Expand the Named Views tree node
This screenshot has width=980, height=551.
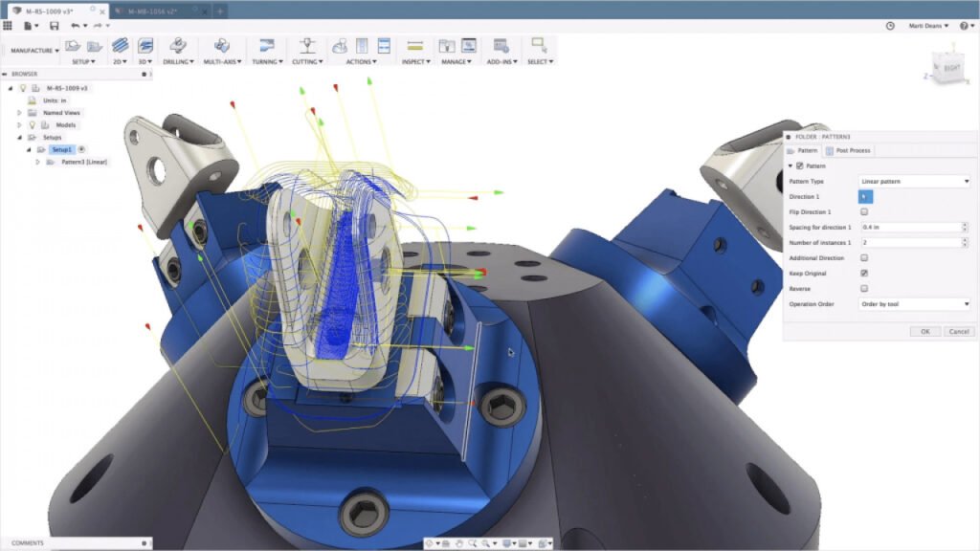(19, 113)
